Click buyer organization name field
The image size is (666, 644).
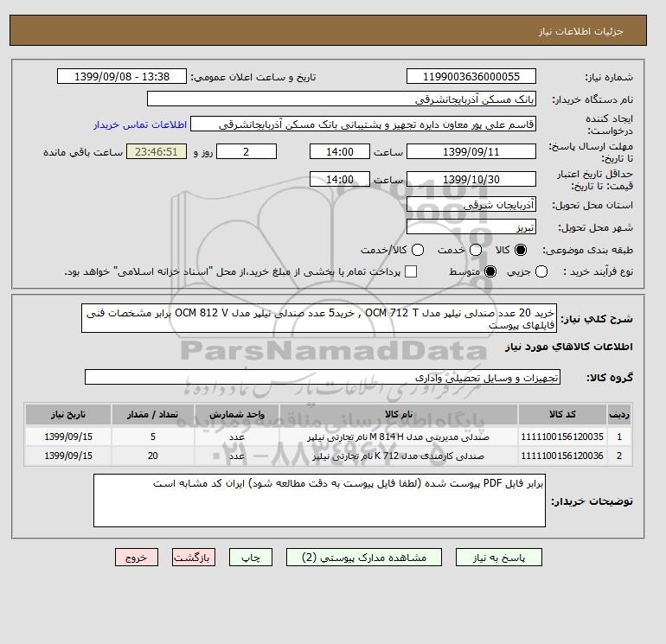(342, 99)
